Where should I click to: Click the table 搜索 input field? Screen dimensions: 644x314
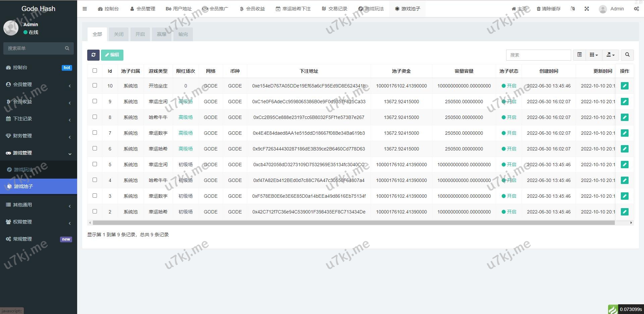538,55
